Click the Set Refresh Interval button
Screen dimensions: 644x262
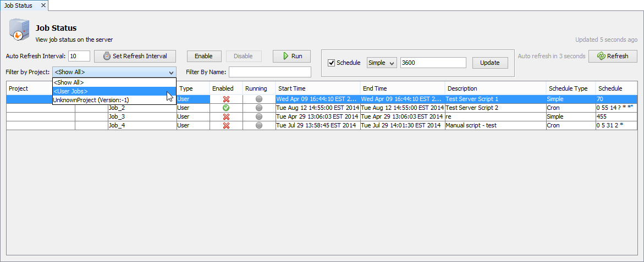[135, 56]
